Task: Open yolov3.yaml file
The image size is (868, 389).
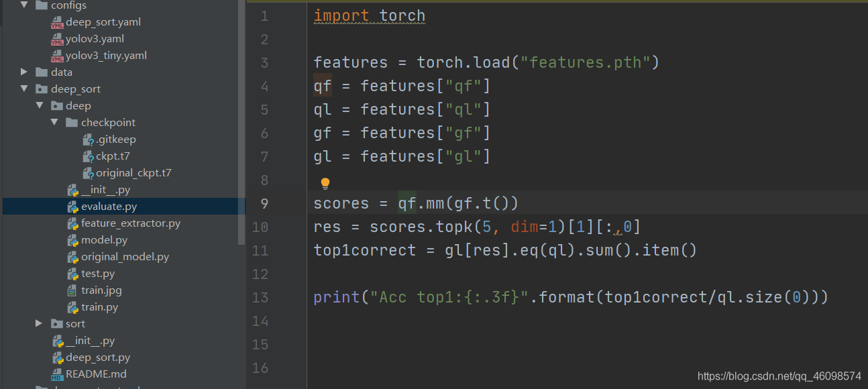Action: [95, 39]
